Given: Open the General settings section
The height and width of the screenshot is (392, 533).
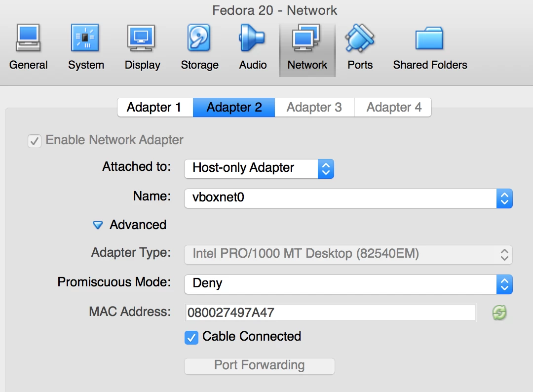Looking at the screenshot, I should tap(28, 47).
